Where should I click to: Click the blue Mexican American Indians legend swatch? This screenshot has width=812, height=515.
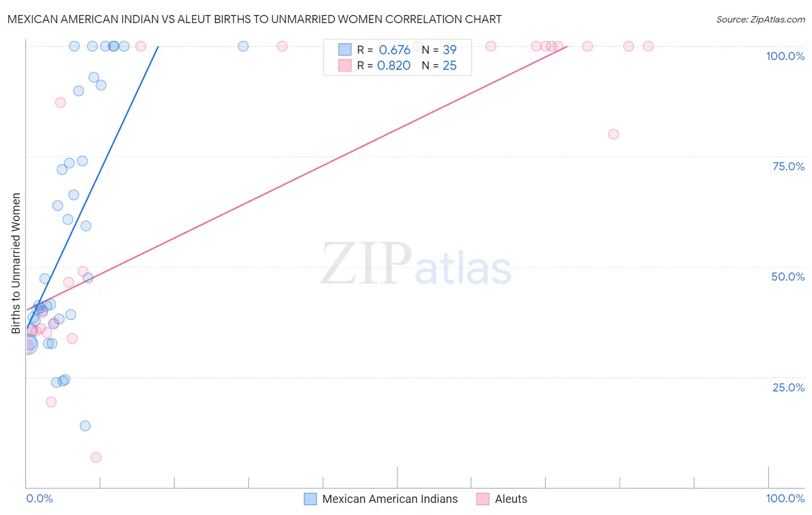(310, 499)
